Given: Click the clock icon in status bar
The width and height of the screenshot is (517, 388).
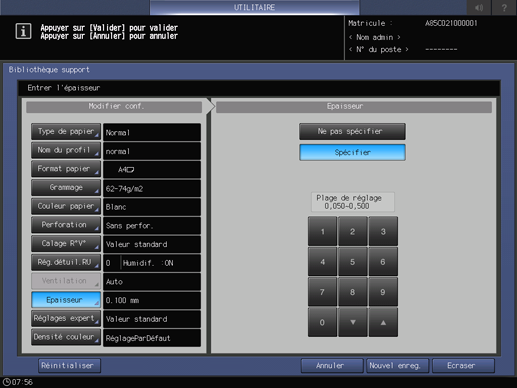Looking at the screenshot, I should point(6,382).
